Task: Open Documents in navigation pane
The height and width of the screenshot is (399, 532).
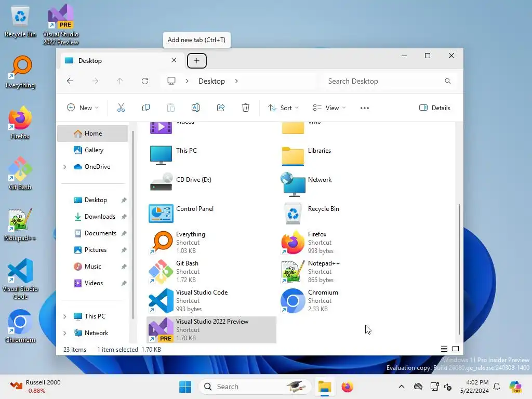Action: tap(92, 233)
